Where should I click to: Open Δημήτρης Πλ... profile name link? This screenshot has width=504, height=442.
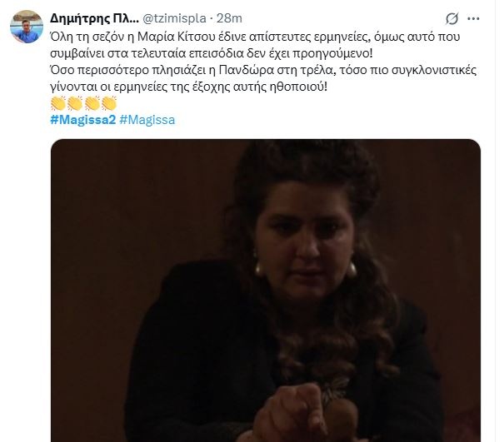point(94,18)
